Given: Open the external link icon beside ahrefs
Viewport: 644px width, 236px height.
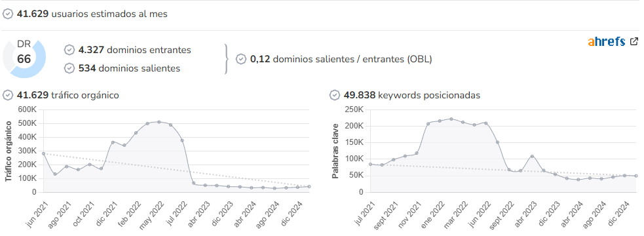Looking at the screenshot, I should [x=634, y=41].
